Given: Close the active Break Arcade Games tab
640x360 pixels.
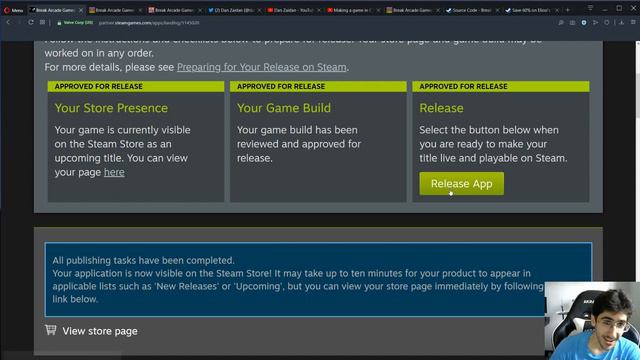Looking at the screenshot, I should (x=80, y=10).
